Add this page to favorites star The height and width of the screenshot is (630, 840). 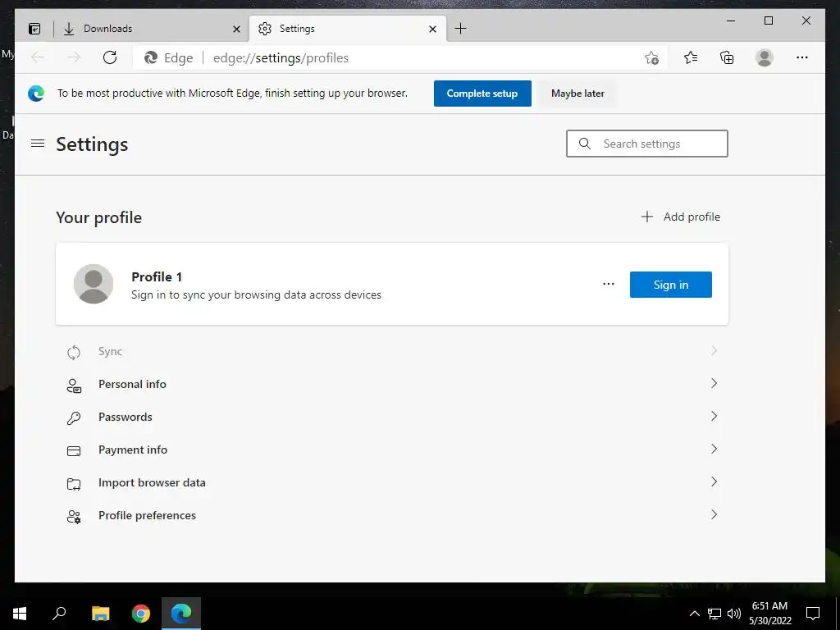click(651, 58)
